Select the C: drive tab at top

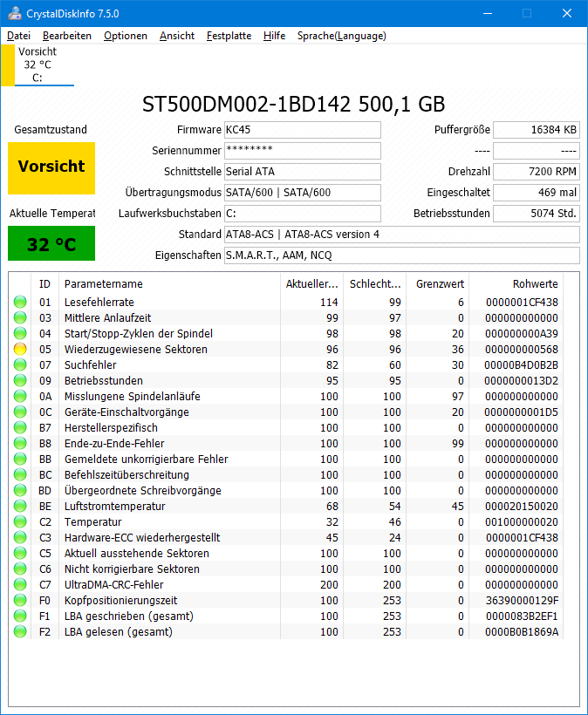[x=38, y=65]
